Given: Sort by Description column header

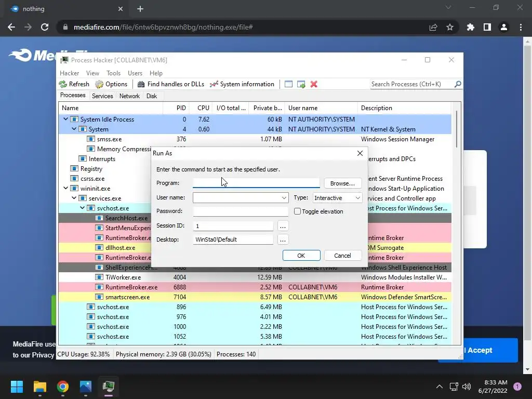Looking at the screenshot, I should pyautogui.click(x=404, y=108).
